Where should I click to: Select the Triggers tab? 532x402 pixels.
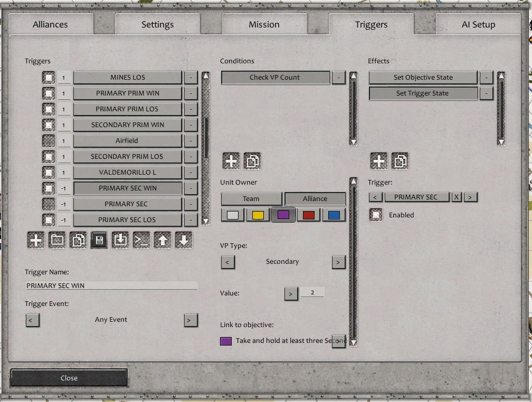click(x=371, y=24)
